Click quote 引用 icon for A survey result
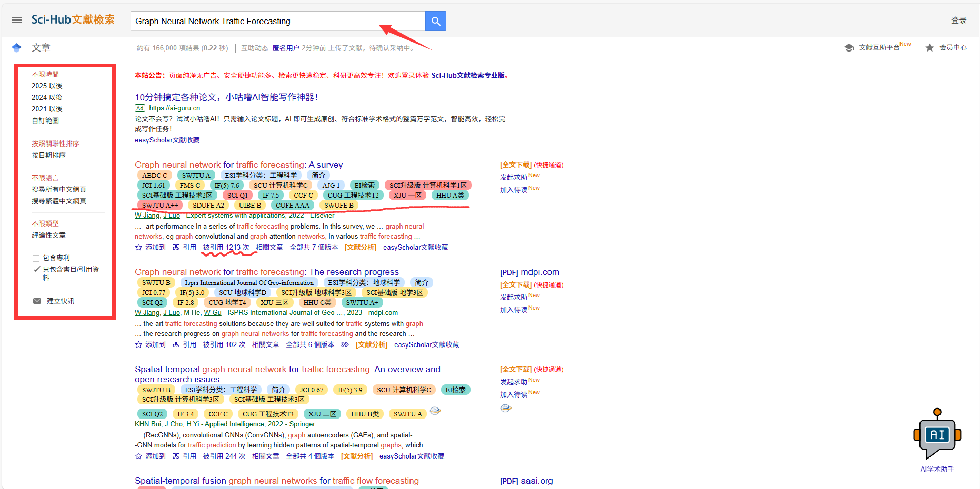Image resolution: width=980 pixels, height=489 pixels. point(176,247)
